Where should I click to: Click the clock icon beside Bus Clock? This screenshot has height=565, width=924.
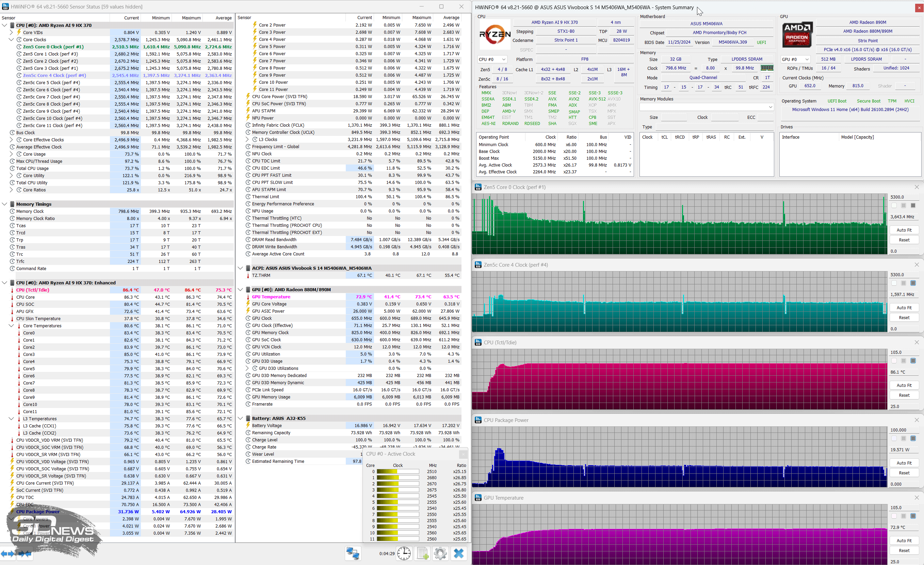12,133
